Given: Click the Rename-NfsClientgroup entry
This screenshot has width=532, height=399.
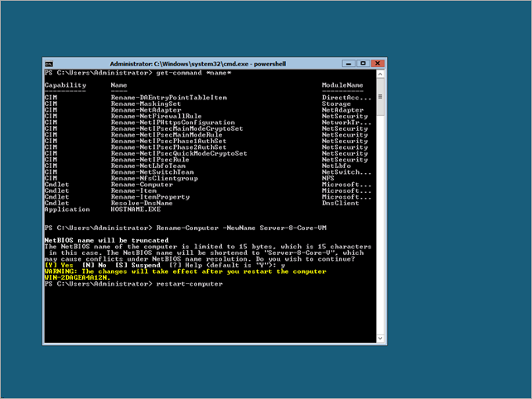Looking at the screenshot, I should pyautogui.click(x=154, y=178).
